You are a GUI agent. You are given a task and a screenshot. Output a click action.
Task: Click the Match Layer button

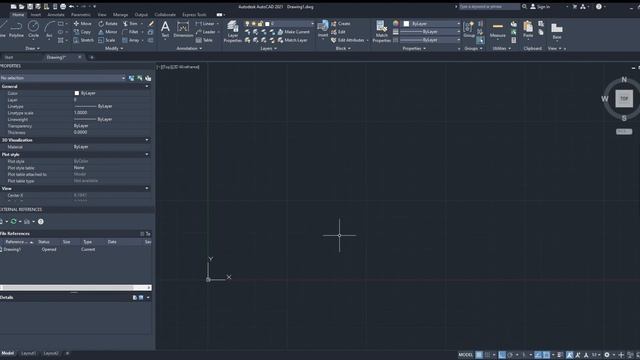[292, 40]
